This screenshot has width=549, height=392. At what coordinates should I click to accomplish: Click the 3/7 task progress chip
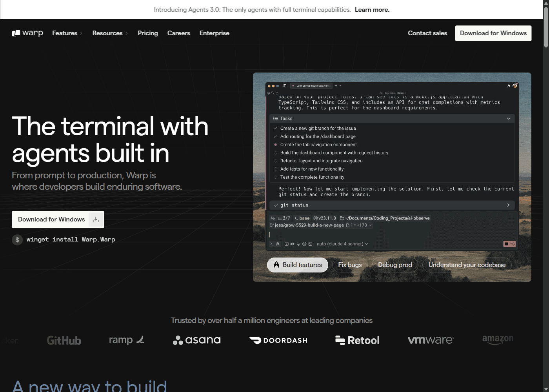point(284,218)
